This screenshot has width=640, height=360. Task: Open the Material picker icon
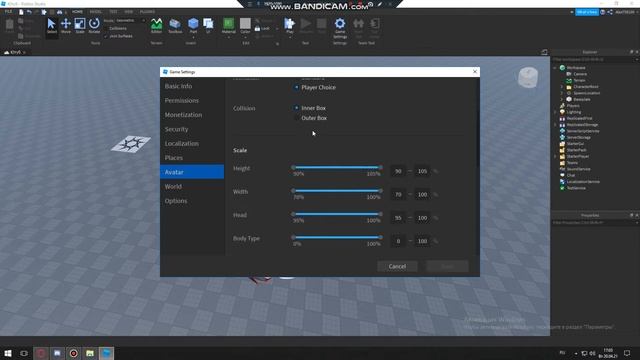point(229,24)
